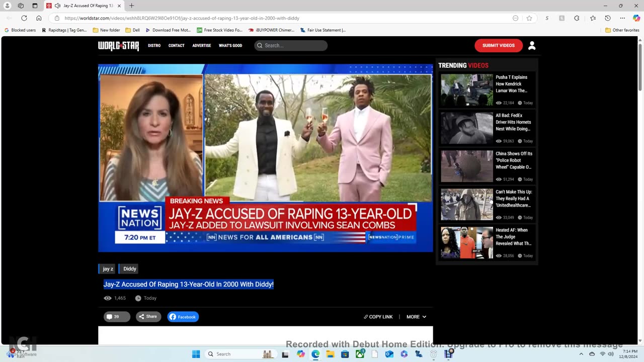Open File Explorer from taskbar

tap(330, 354)
